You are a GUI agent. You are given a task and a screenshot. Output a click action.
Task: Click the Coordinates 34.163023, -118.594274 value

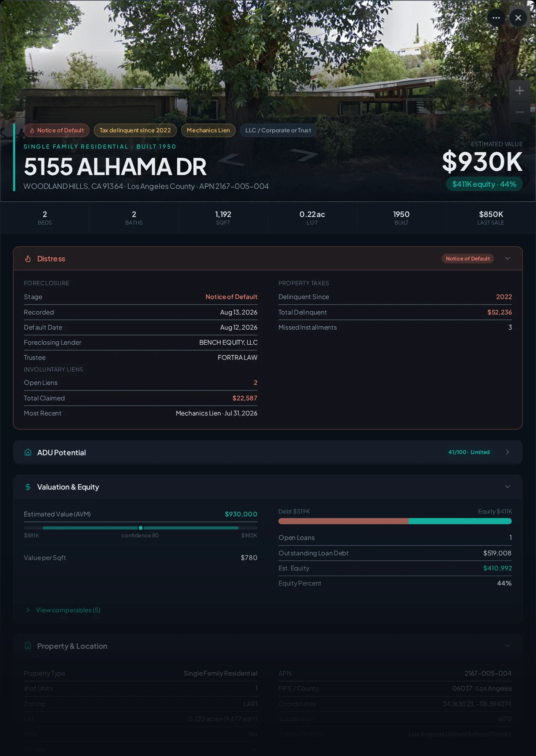(477, 704)
